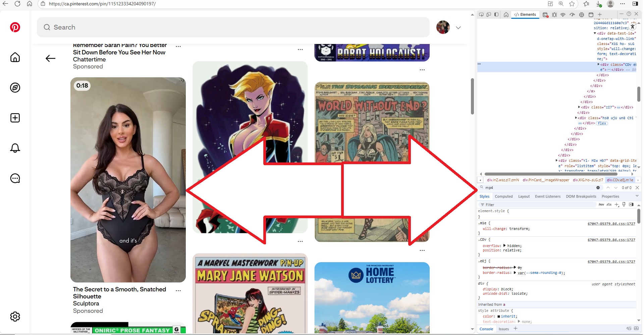This screenshot has height=335, width=644.
Task: Expand the Pinterest account chevron dropdown
Action: coord(458,28)
